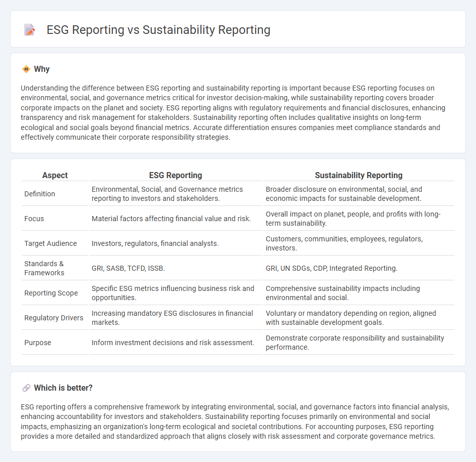The image size is (476, 462).
Task: Click the Aspect column header
Action: [55, 175]
